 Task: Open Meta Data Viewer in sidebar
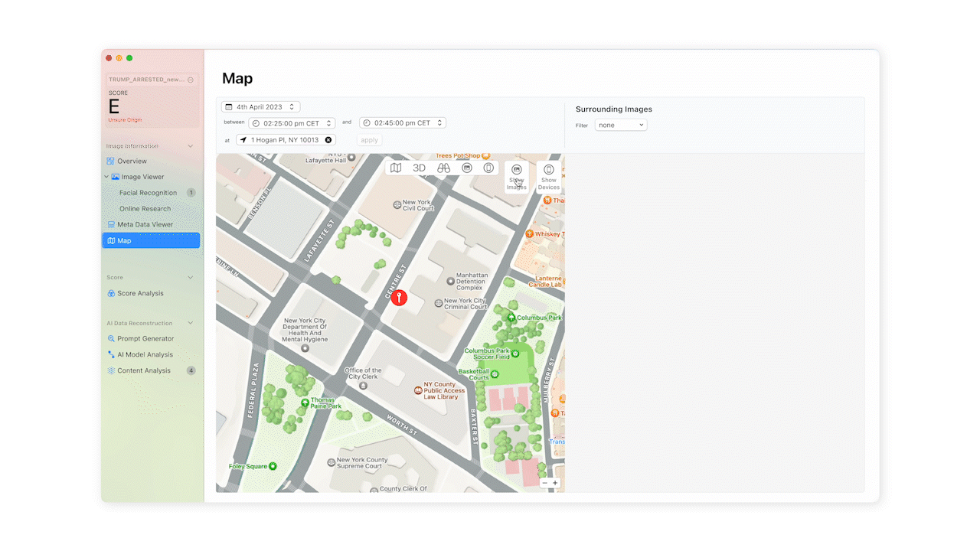coord(145,224)
